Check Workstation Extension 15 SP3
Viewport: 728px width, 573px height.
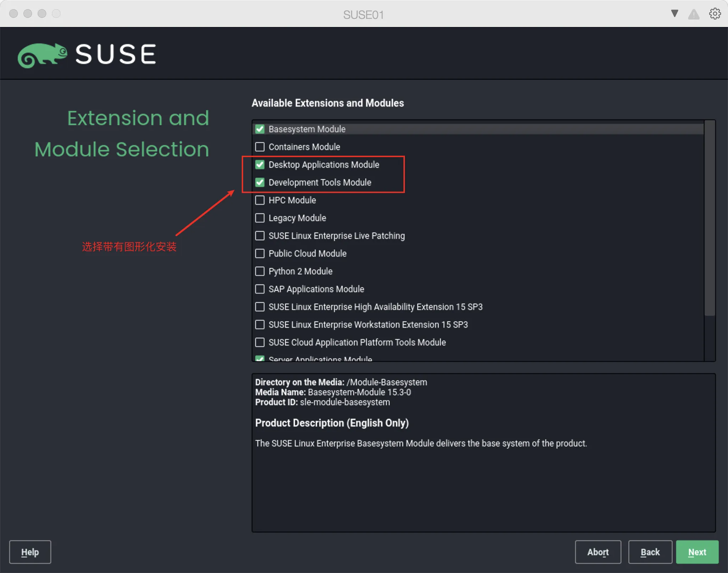[259, 325]
